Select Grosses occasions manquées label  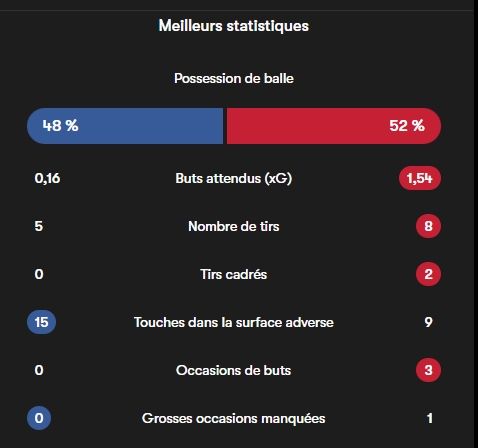pyautogui.click(x=234, y=419)
